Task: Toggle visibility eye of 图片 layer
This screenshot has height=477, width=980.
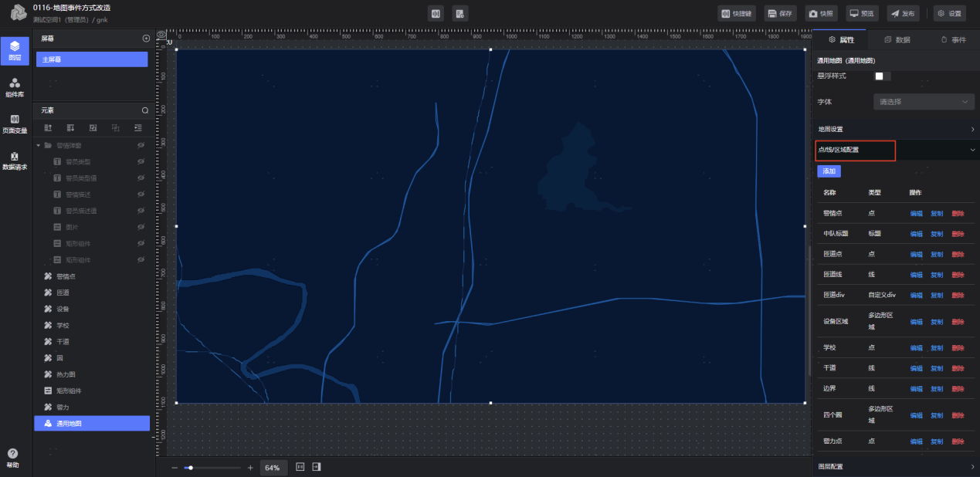Action: [x=141, y=227]
